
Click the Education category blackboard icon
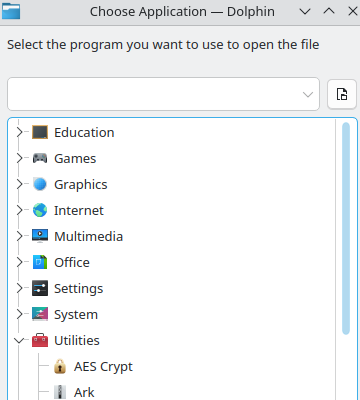40,132
